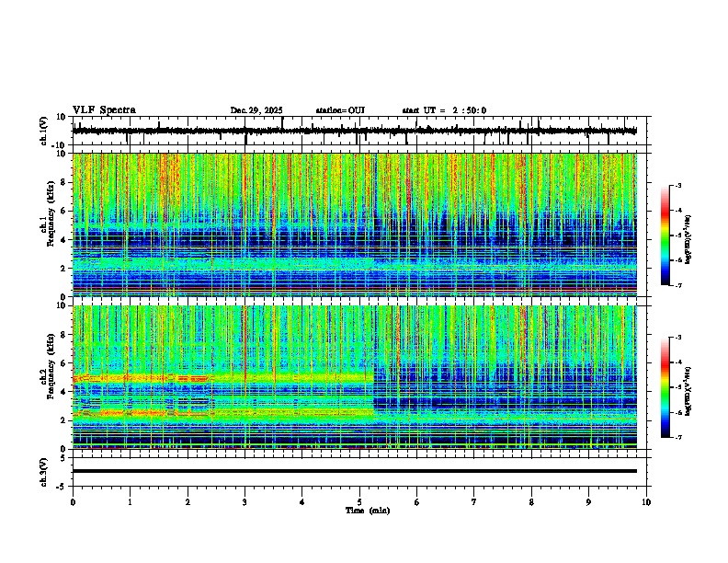Click the ch.1 spectrogram panel
This screenshot has width=728, height=563.
click(355, 224)
